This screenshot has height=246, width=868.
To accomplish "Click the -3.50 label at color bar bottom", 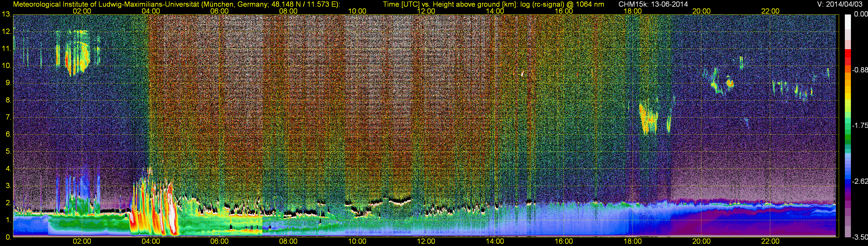I will tap(860, 237).
